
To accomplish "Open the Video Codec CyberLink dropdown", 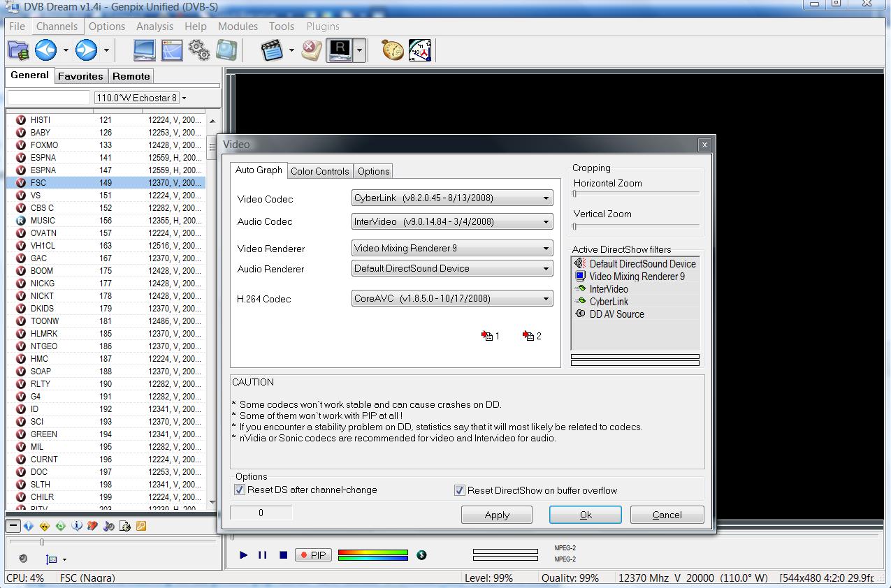I will click(452, 198).
